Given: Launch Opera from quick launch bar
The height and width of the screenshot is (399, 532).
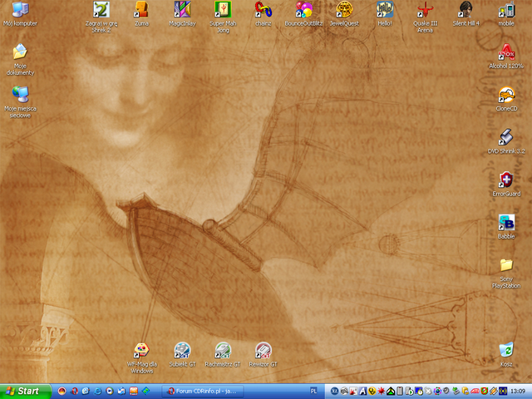Looking at the screenshot, I should (75, 392).
